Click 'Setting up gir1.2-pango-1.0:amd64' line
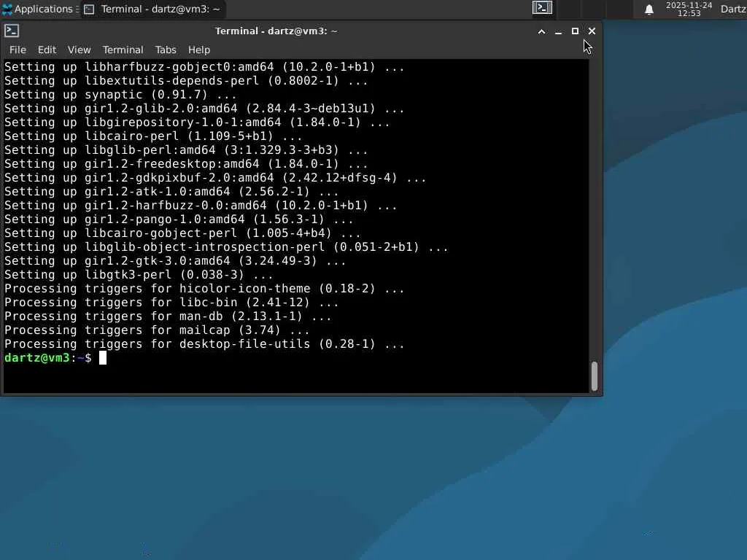747x560 pixels. pyautogui.click(x=179, y=219)
